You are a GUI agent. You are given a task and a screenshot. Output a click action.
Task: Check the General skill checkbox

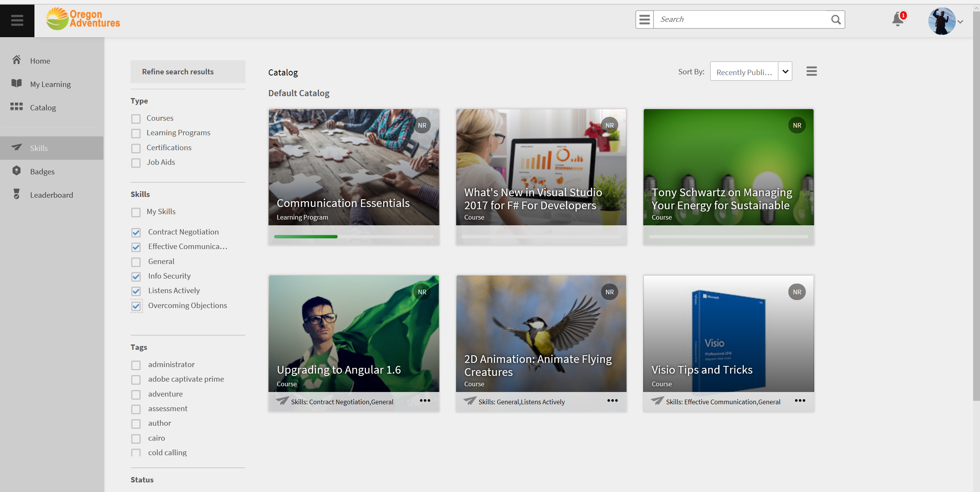pos(136,262)
